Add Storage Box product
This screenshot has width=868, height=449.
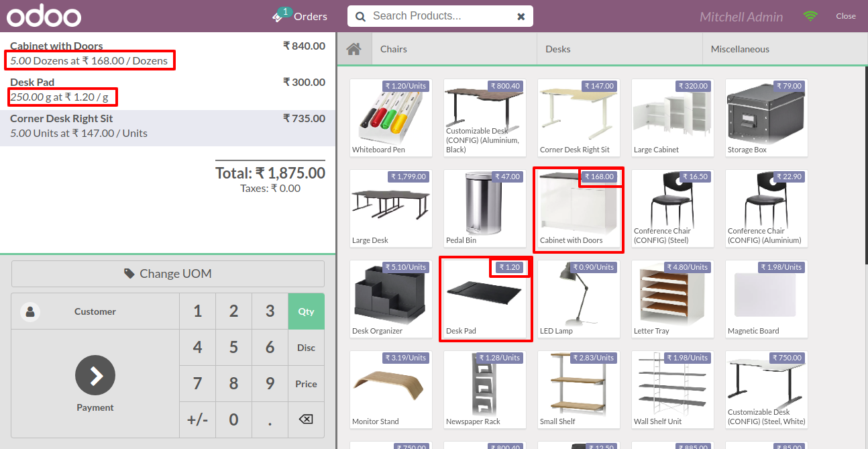767,118
